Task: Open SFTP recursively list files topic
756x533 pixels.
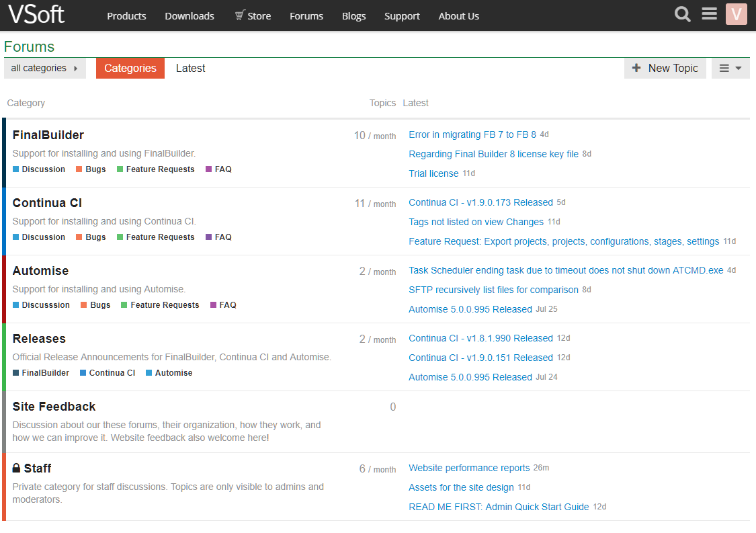Action: [494, 290]
